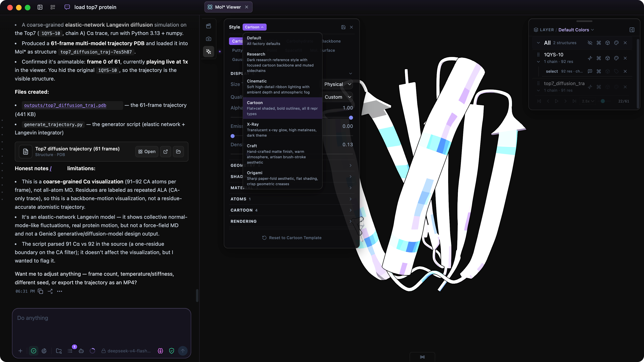Open the color palette for 1QYS-10
Viewport: 644px width, 362px height.
[x=616, y=58]
